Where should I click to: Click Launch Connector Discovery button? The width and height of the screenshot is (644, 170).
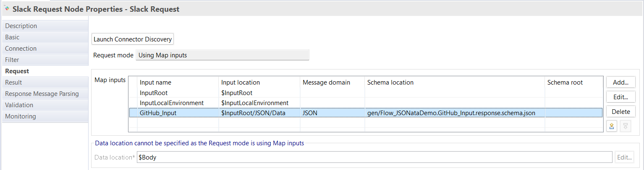click(x=133, y=39)
